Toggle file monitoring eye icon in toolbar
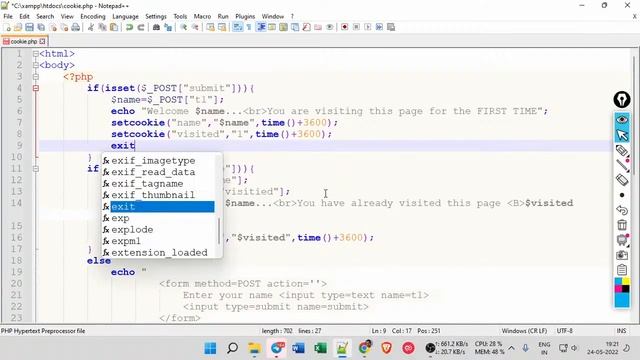 [x=329, y=27]
